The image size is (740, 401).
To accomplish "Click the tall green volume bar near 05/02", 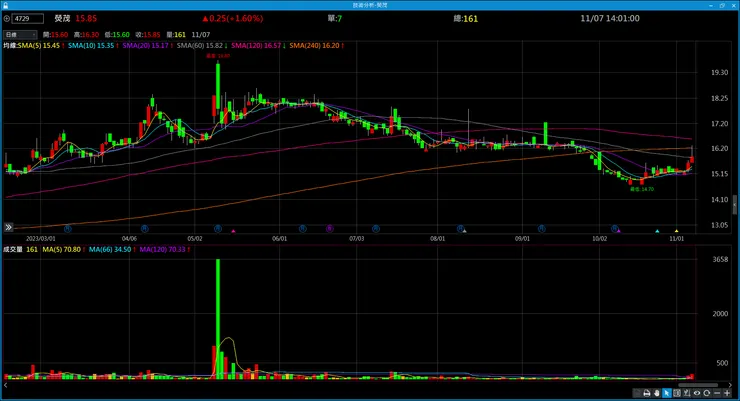I will point(218,318).
